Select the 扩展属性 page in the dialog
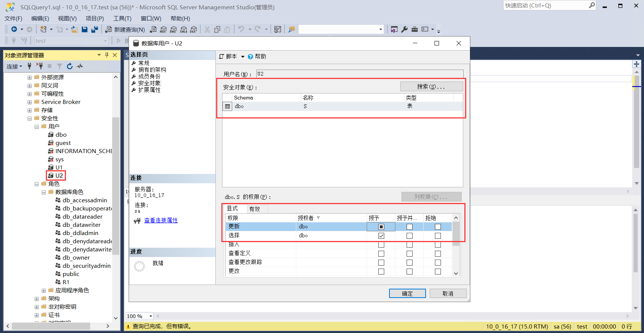This screenshot has height=333, width=644. pos(149,90)
